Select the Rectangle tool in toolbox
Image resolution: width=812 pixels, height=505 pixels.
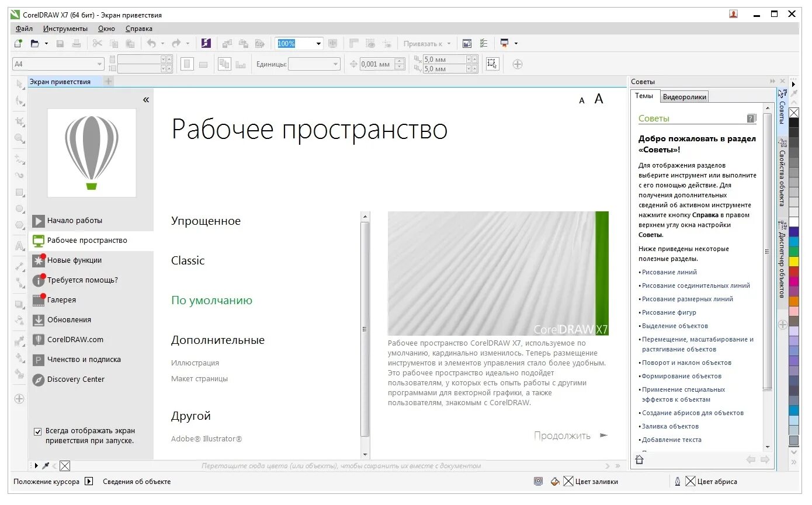pos(20,192)
